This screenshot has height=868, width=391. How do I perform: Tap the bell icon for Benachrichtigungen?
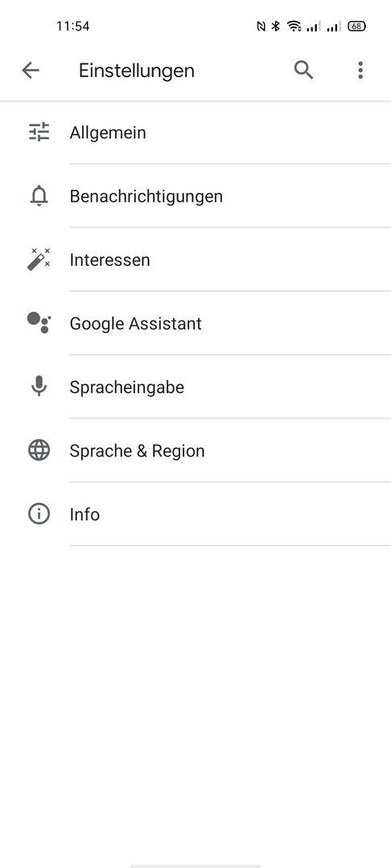click(39, 196)
